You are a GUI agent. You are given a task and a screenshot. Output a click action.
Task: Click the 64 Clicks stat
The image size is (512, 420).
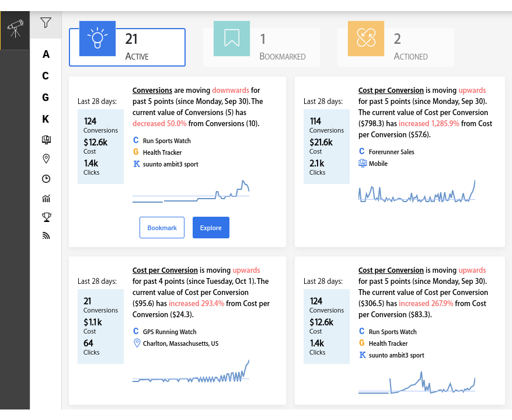92,347
